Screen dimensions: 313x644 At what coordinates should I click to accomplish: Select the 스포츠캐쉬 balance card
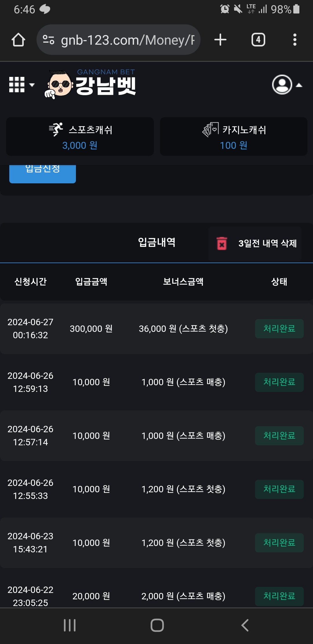click(80, 137)
